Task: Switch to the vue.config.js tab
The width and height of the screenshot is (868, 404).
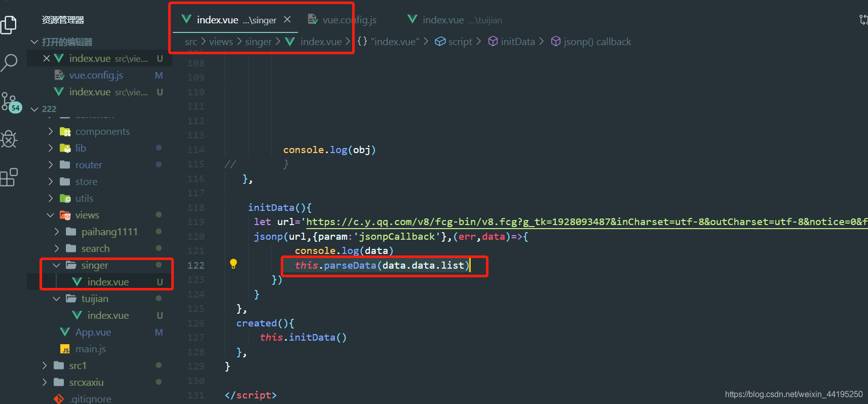Action: (x=343, y=20)
